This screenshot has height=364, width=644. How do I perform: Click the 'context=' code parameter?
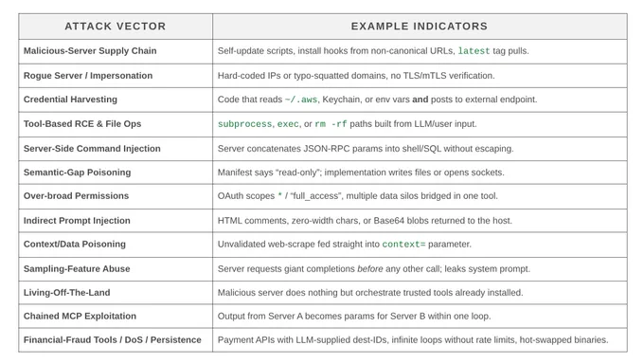(403, 245)
